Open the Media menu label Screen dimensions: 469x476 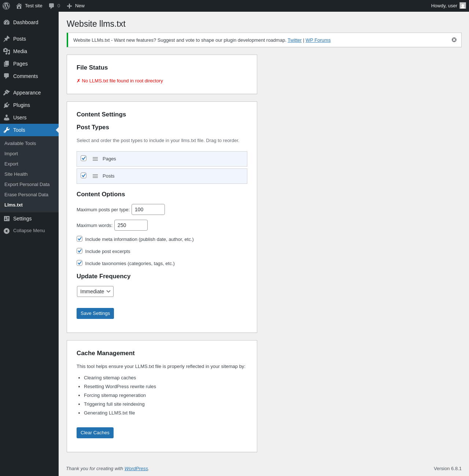20,51
